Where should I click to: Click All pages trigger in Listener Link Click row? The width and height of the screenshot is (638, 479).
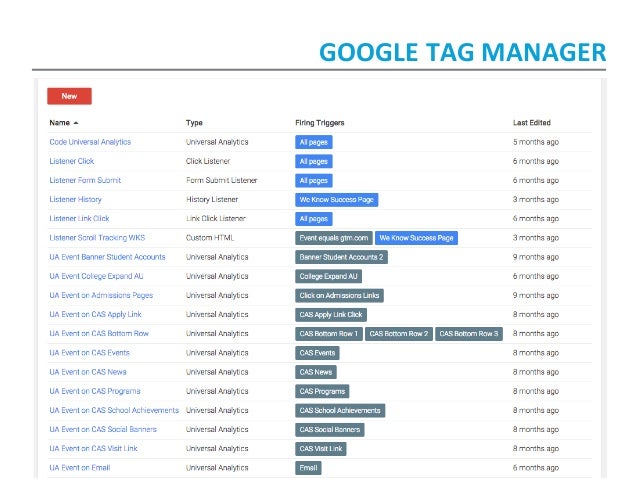pyautogui.click(x=314, y=219)
